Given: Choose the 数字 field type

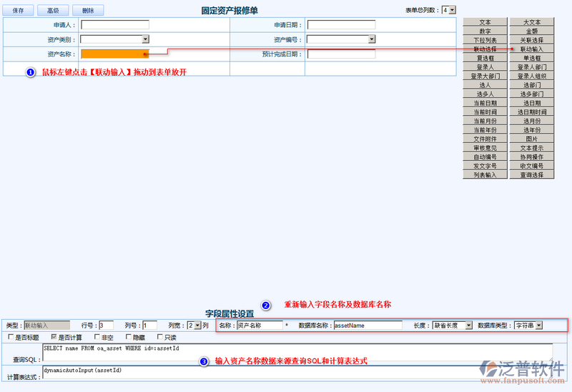Looking at the screenshot, I should (x=485, y=31).
